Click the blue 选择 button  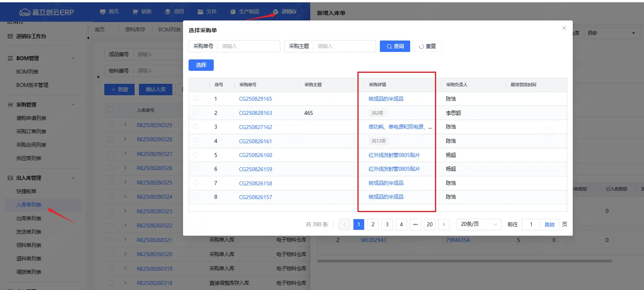point(201,65)
